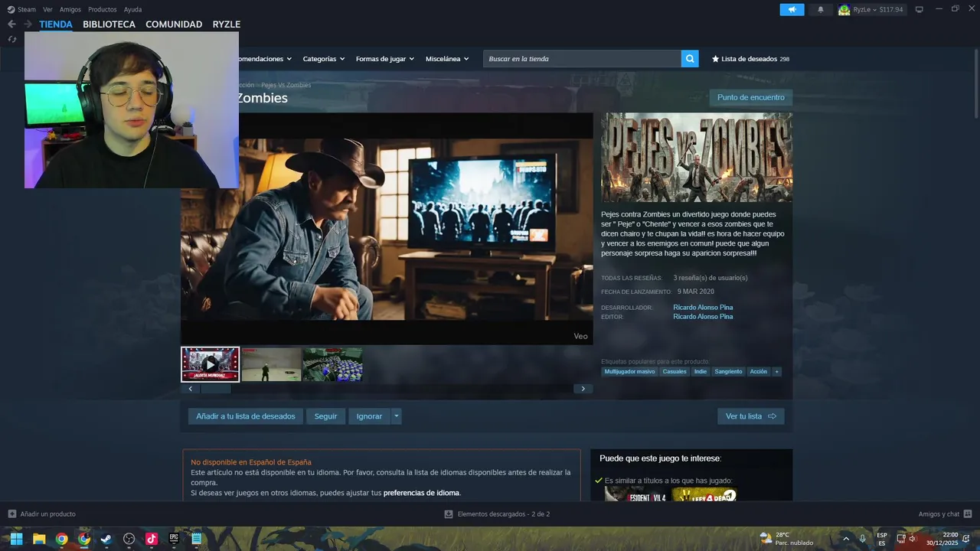Open the Resident Evil 4 recommendation
980x551 pixels.
click(x=635, y=494)
